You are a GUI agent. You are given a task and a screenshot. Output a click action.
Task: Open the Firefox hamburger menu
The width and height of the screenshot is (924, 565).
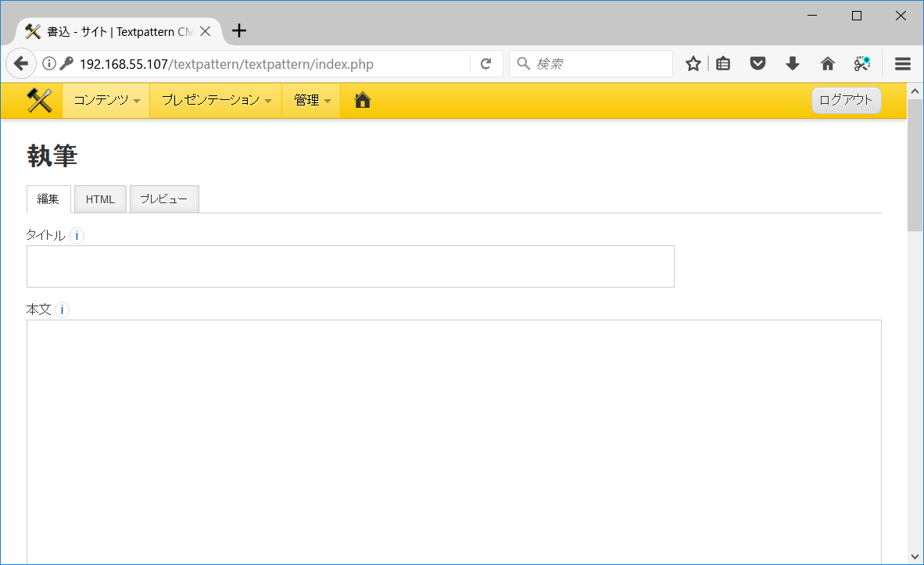[902, 63]
